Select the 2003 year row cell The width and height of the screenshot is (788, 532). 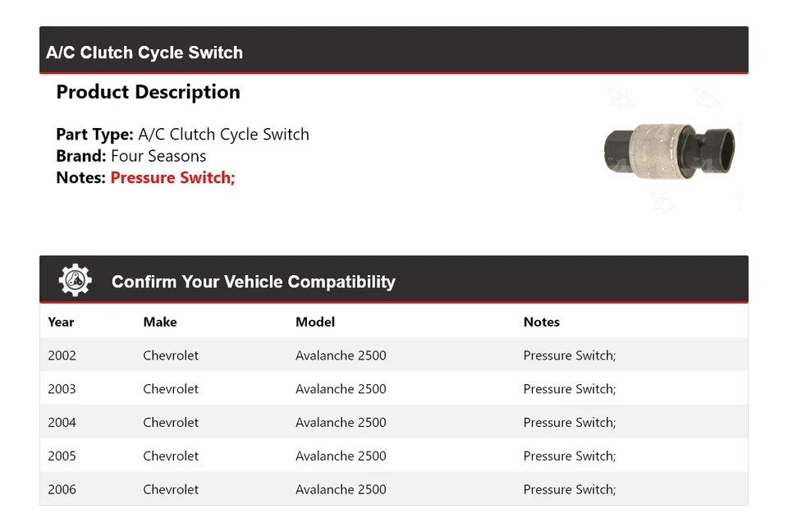click(62, 389)
